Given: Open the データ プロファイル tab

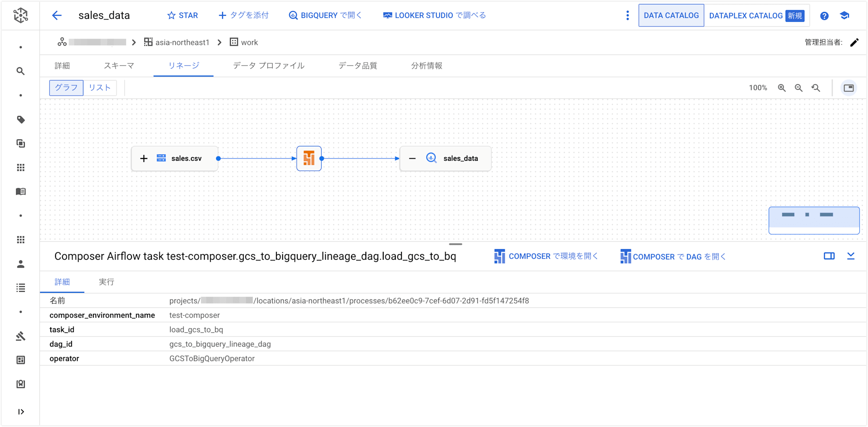Looking at the screenshot, I should click(269, 66).
